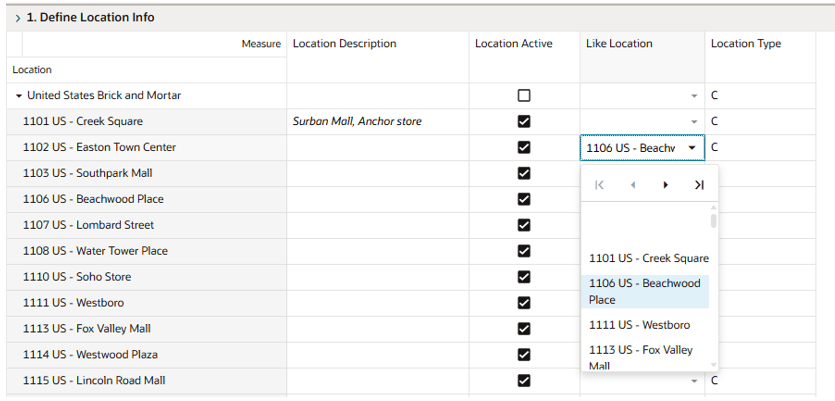Edit description 'Surban Mall, Anchor store'
Image resolution: width=835 pixels, height=401 pixels.
tap(378, 121)
